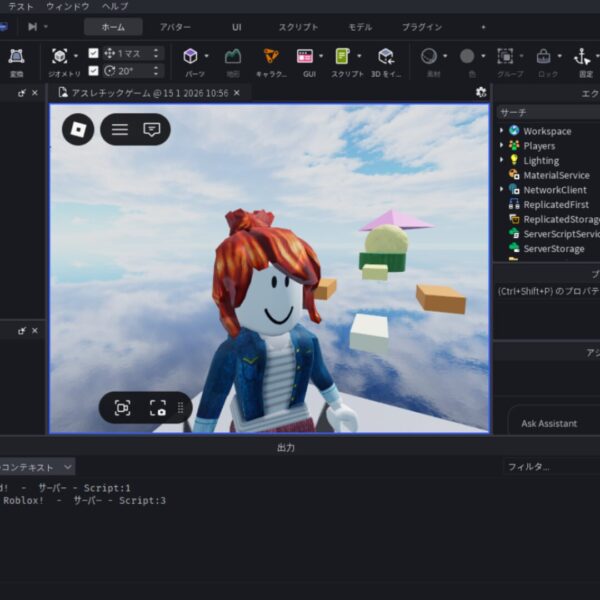Image resolution: width=600 pixels, height=600 pixels.
Task: Click the screenshot capture icon in viewport
Action: (158, 408)
